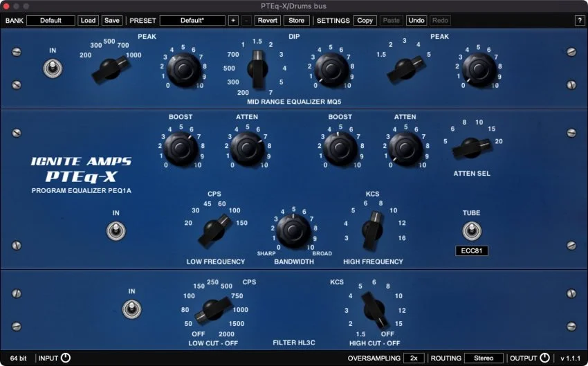Screen dimensions: 588x366
Task: Open help with the ? button
Action: point(580,20)
